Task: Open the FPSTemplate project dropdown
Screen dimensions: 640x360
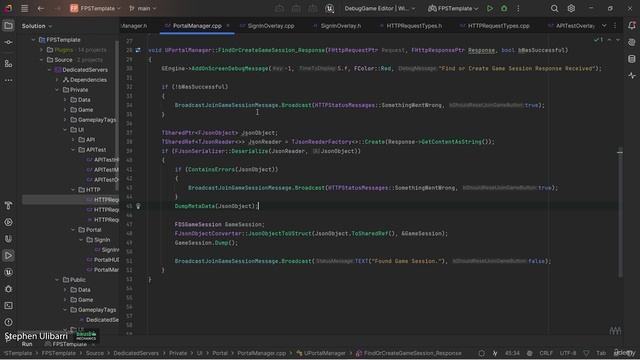Action: (x=96, y=8)
